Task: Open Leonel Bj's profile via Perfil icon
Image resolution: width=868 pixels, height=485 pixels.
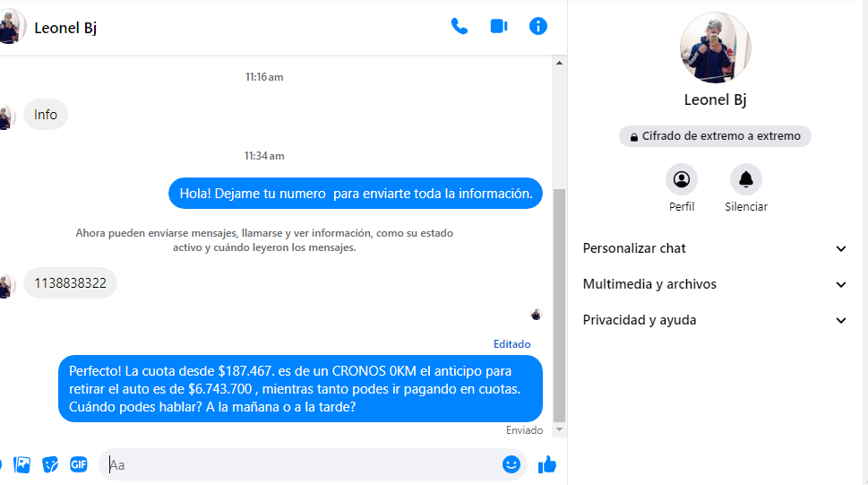Action: pyautogui.click(x=682, y=180)
